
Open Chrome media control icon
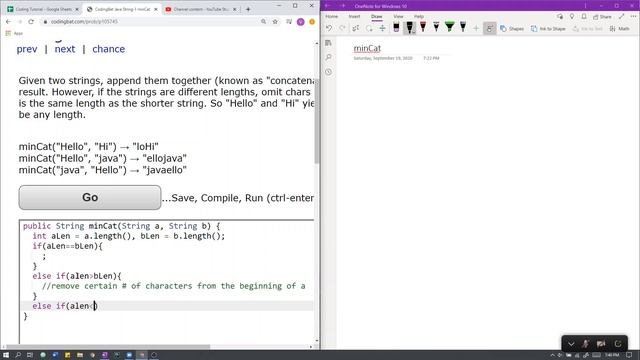tap(289, 22)
